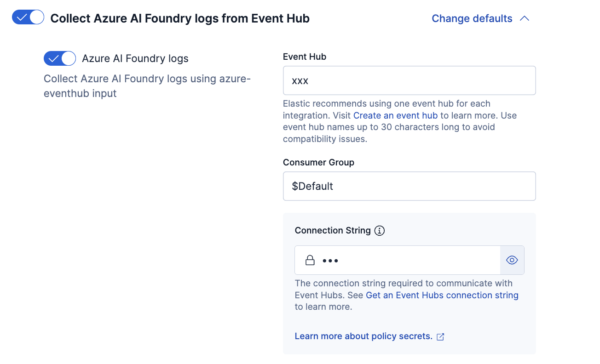Open the Create an event hub link
This screenshot has height=364, width=600.
pyautogui.click(x=395, y=115)
